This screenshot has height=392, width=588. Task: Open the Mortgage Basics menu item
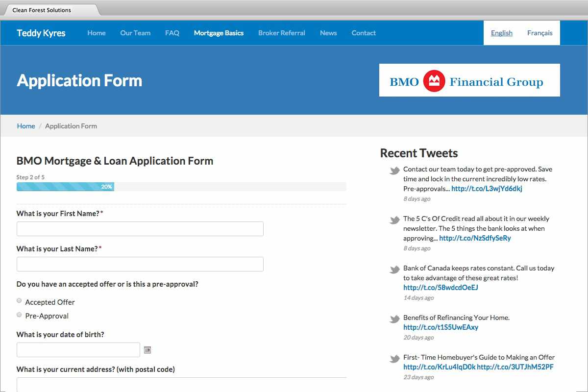click(219, 33)
